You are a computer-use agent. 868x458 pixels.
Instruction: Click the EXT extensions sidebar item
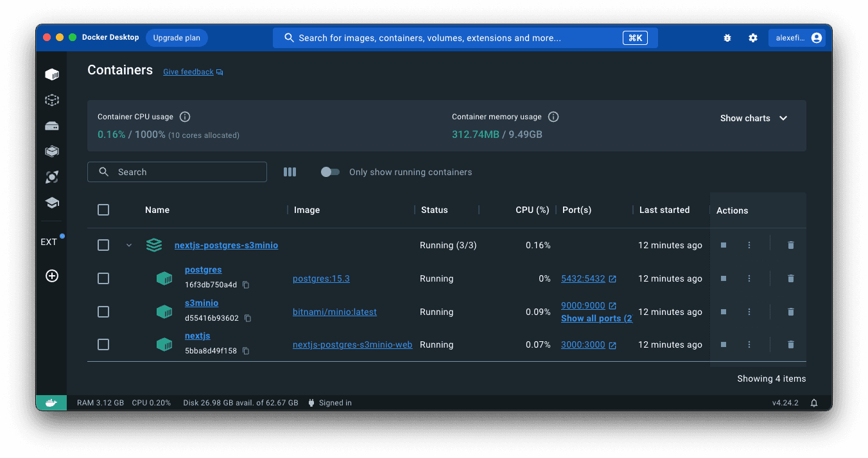coord(49,242)
